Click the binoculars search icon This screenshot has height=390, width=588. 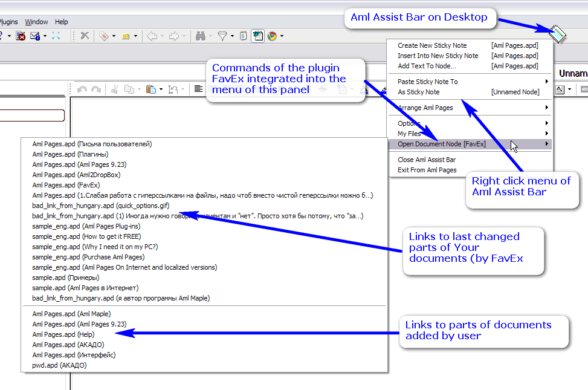(x=201, y=36)
